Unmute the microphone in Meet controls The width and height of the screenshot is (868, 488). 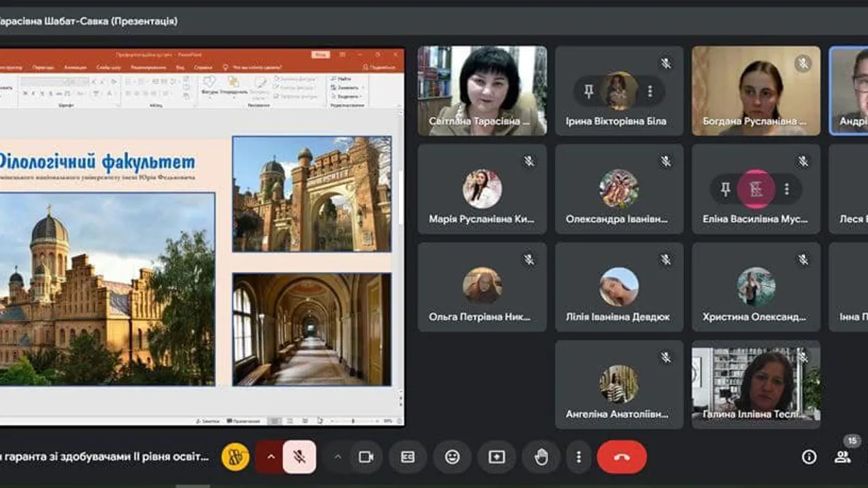pyautogui.click(x=299, y=457)
